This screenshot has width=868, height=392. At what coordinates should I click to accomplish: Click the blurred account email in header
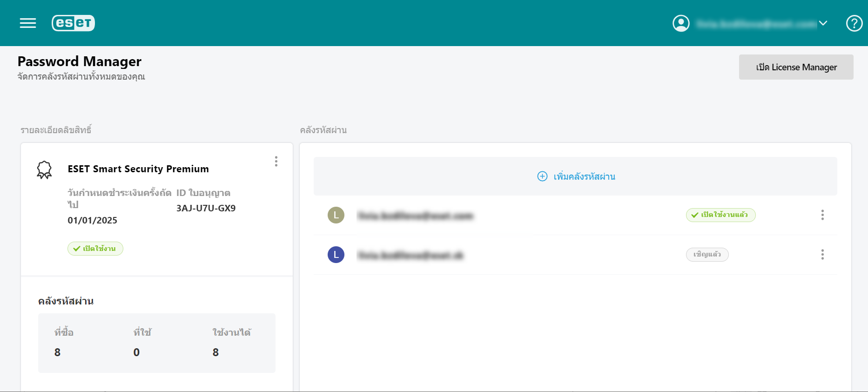756,23
